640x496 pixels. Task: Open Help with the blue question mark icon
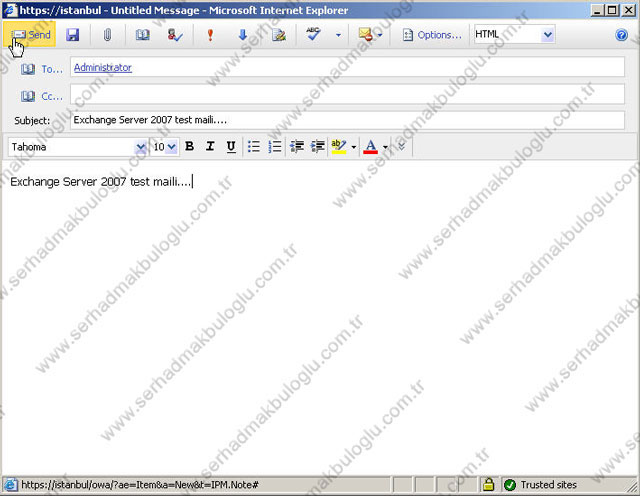coord(621,35)
